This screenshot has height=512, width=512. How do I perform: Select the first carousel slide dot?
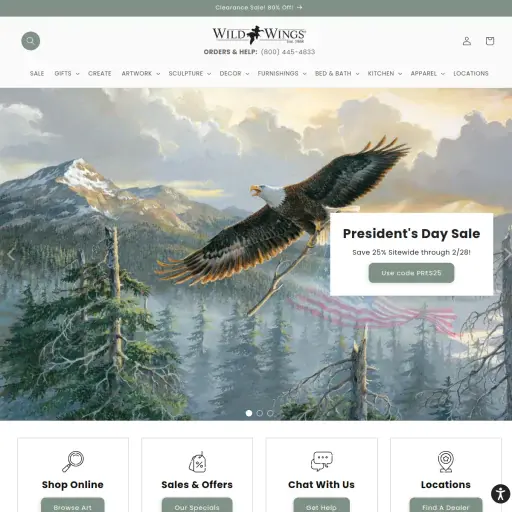(x=249, y=413)
